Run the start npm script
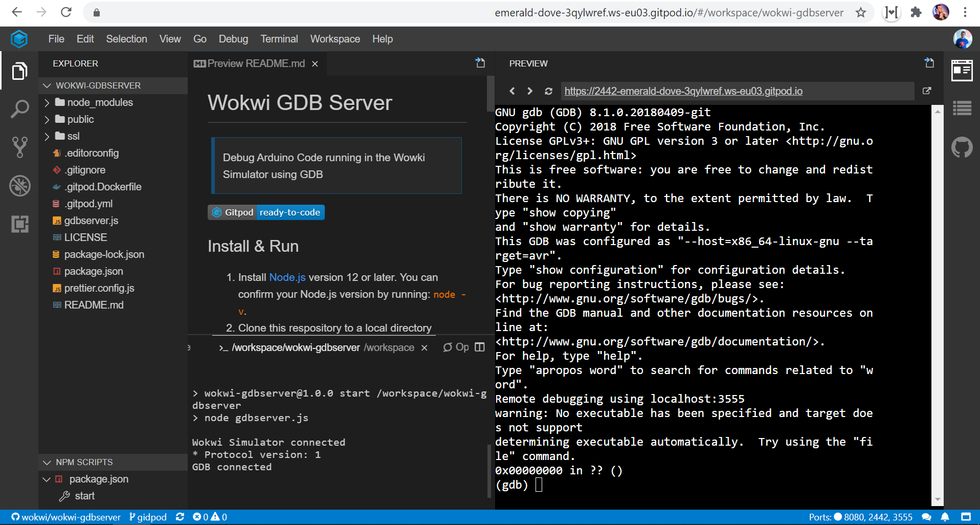The width and height of the screenshot is (980, 525). [84, 496]
